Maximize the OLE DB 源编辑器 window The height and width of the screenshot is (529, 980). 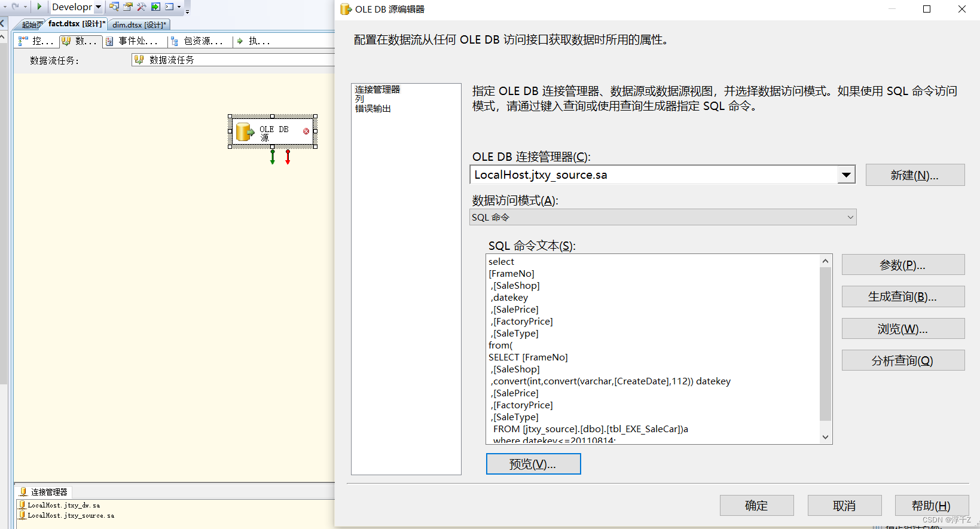point(927,9)
